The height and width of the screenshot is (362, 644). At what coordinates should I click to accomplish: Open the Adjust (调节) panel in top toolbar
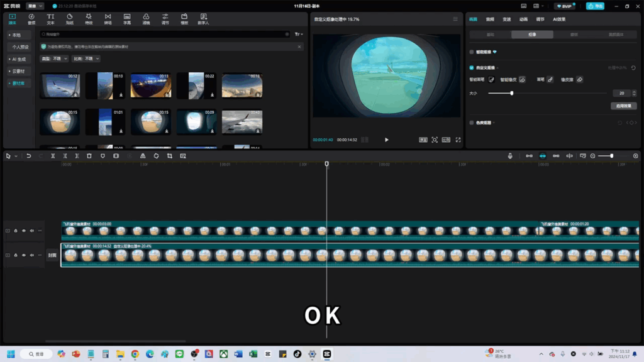[165, 19]
